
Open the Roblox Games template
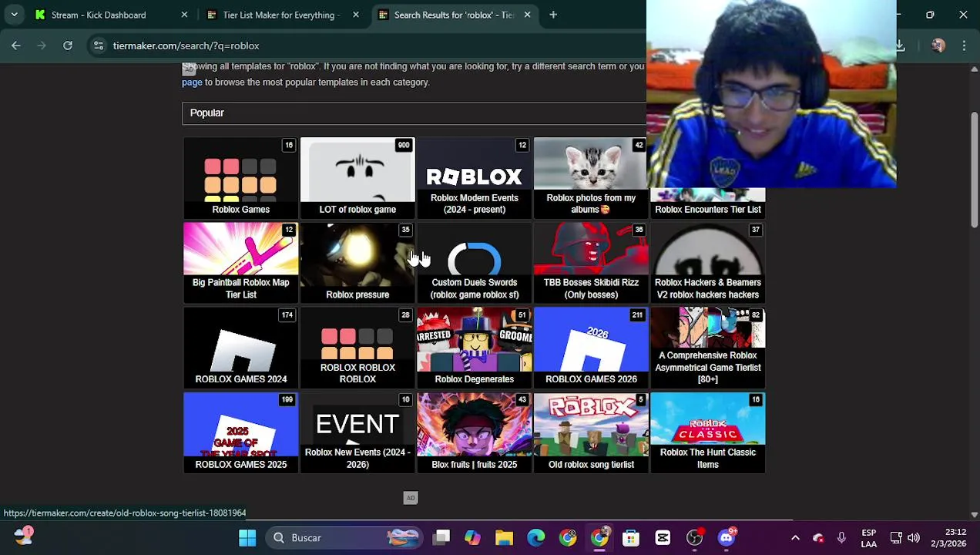(240, 178)
